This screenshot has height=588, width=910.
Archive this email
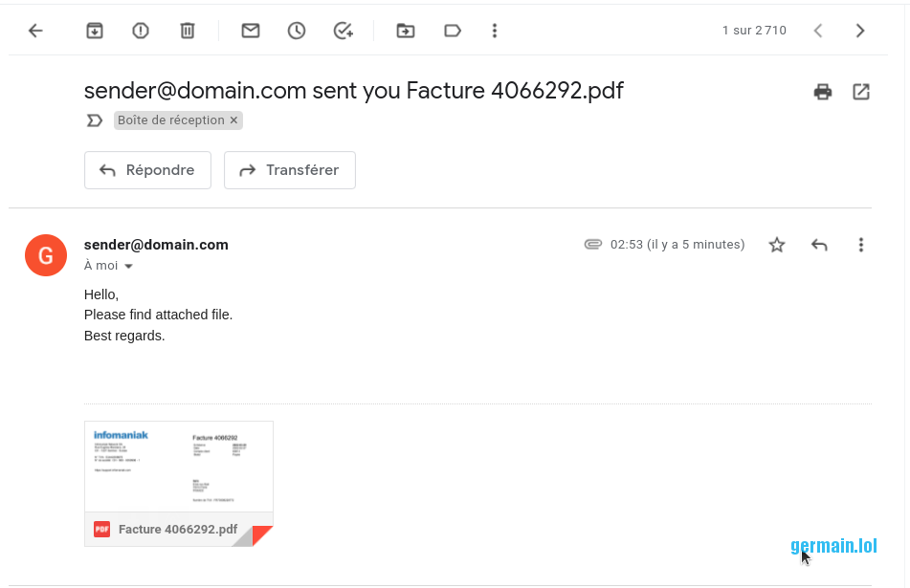click(95, 31)
